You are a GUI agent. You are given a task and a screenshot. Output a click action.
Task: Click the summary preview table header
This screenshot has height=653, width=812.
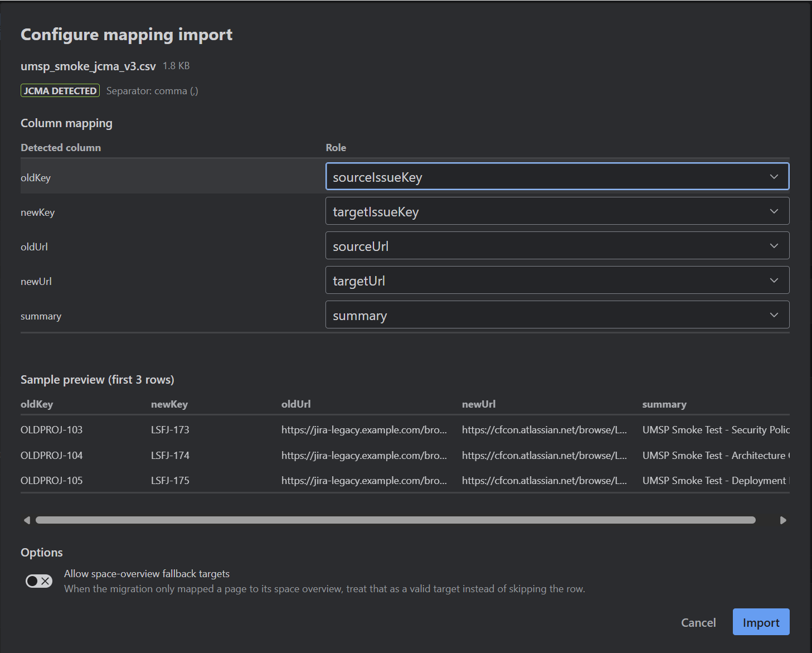click(664, 404)
